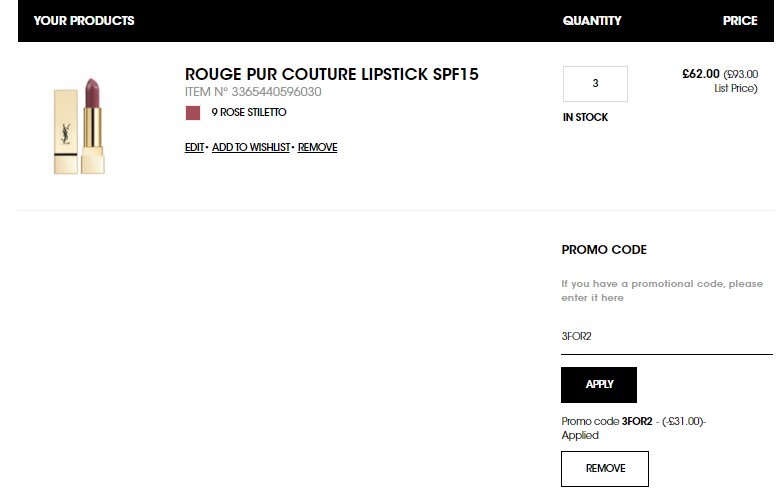
Task: Click the Quantity column header
Action: pyautogui.click(x=592, y=20)
